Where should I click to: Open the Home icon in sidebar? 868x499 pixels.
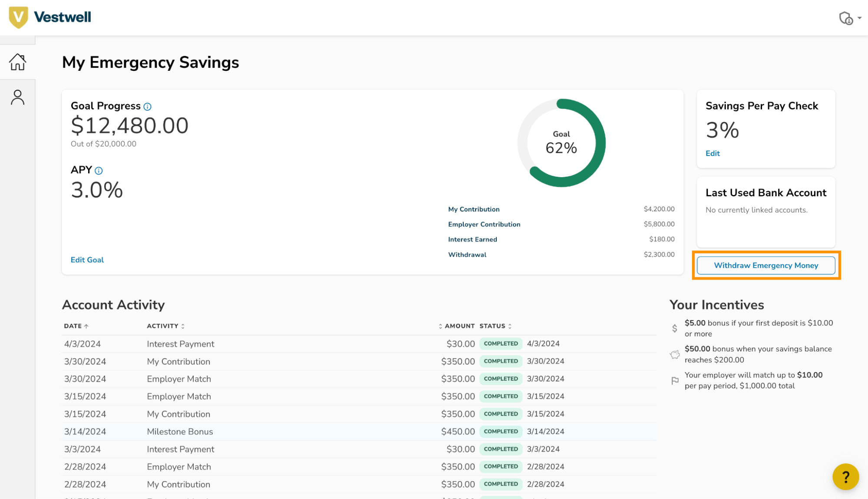tap(17, 62)
